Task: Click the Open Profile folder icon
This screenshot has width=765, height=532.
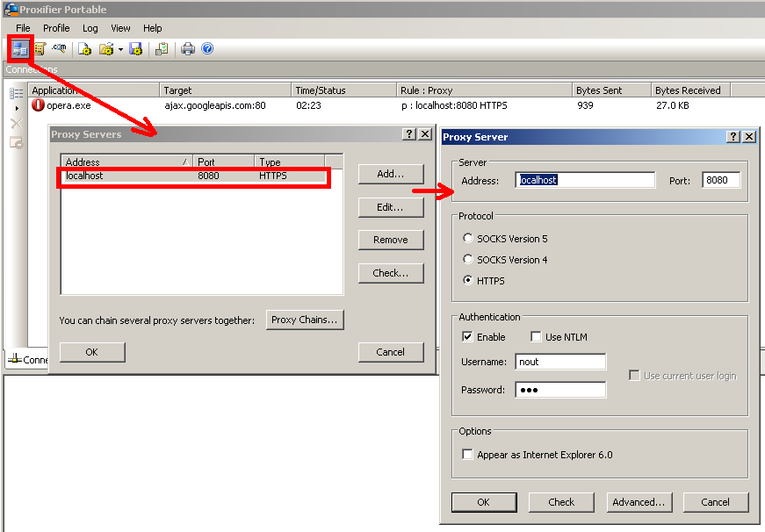Action: tap(106, 49)
